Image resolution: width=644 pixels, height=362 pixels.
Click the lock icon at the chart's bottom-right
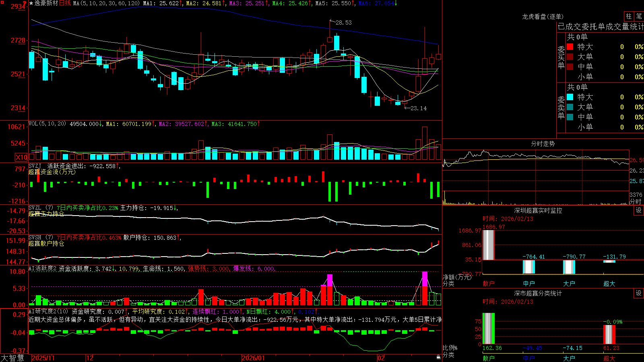point(438,357)
